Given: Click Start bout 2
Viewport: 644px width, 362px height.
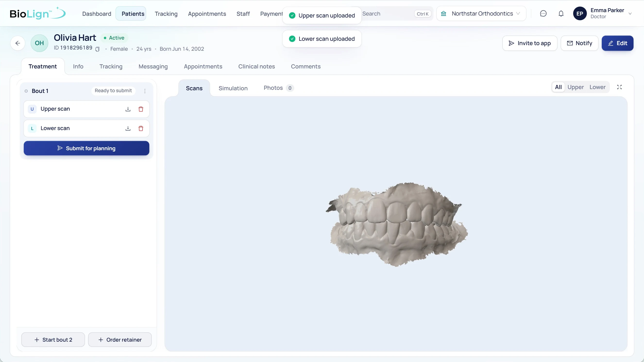Looking at the screenshot, I should (53, 339).
